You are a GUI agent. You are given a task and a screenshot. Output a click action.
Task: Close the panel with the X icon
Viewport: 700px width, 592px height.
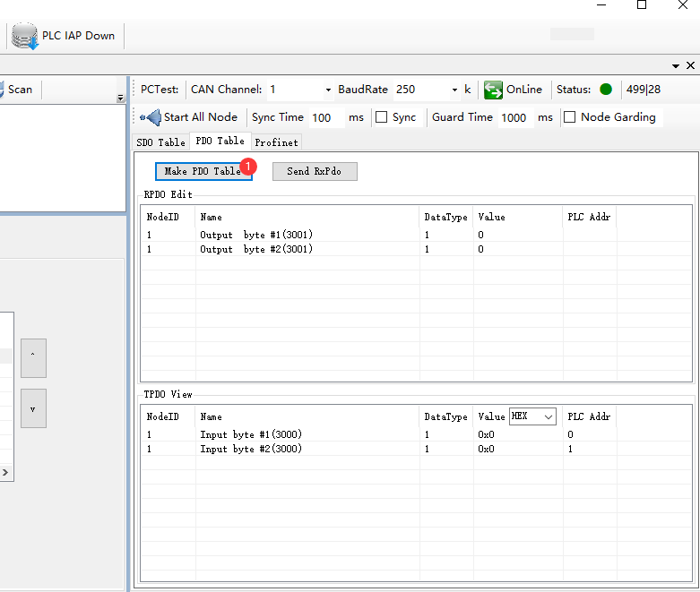(690, 66)
